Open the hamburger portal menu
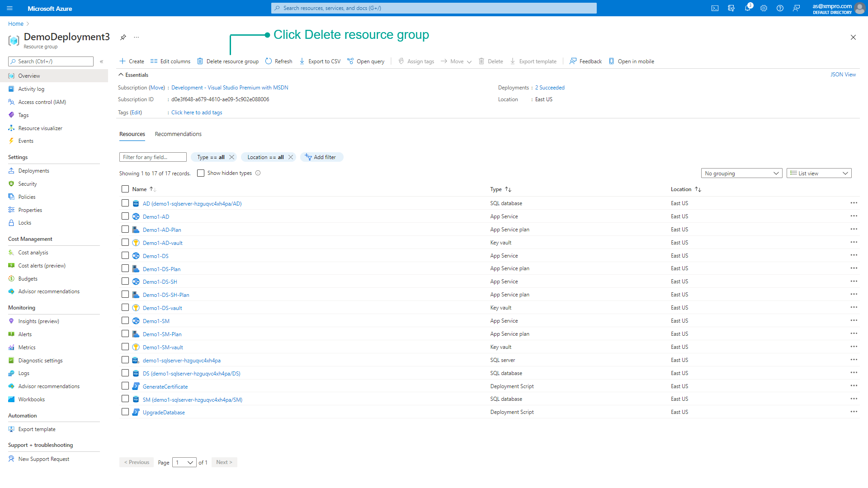This screenshot has height=488, width=868. click(10, 8)
